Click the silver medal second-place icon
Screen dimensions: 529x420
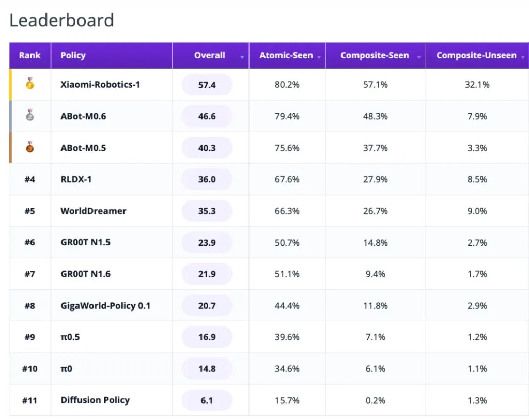click(x=29, y=115)
